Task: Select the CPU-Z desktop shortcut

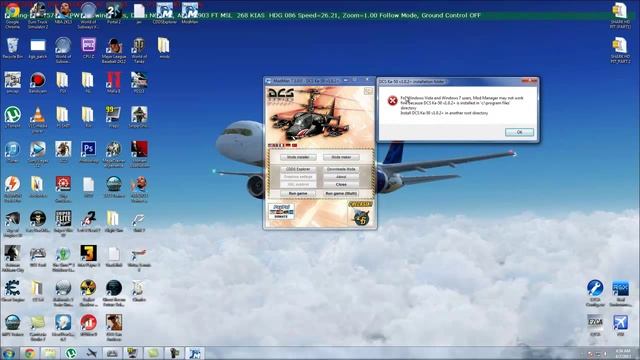Action: (89, 48)
